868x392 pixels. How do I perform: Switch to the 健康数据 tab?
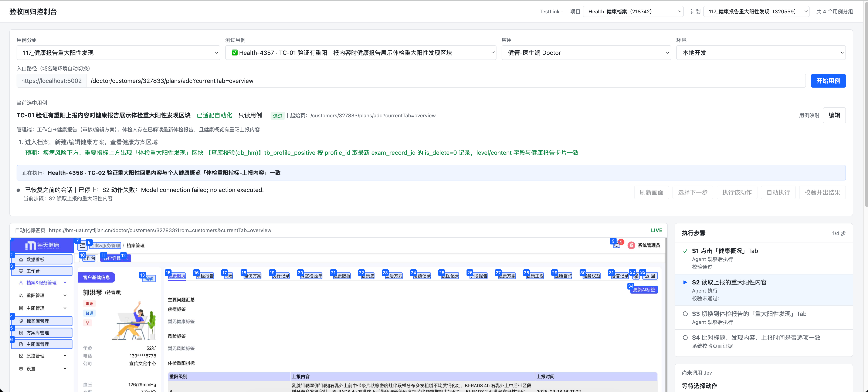coord(342,276)
